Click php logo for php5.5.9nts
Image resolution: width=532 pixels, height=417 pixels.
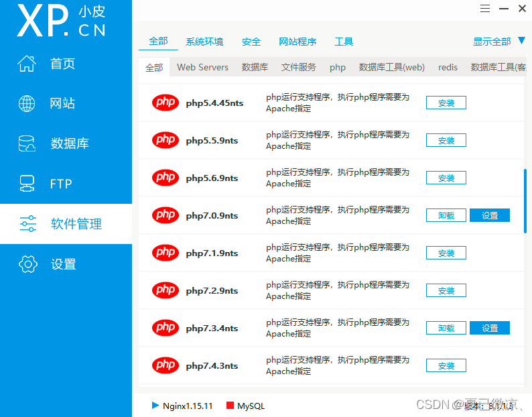tap(165, 140)
